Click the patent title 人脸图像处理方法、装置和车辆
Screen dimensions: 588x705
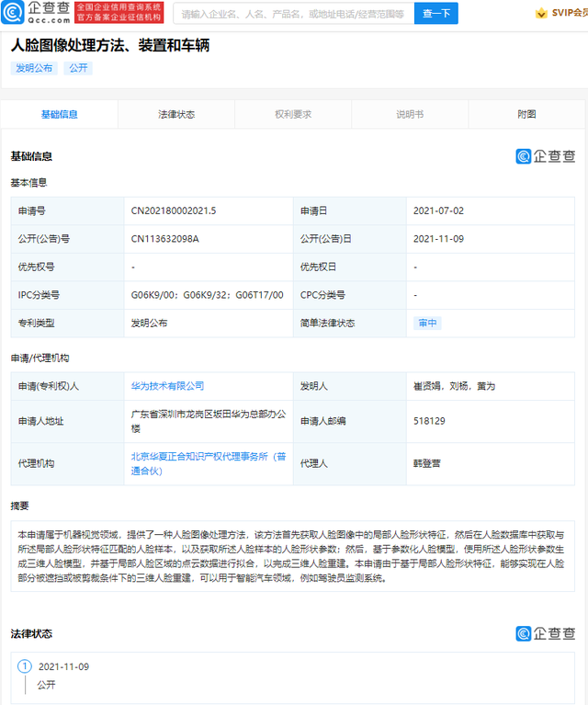(109, 45)
